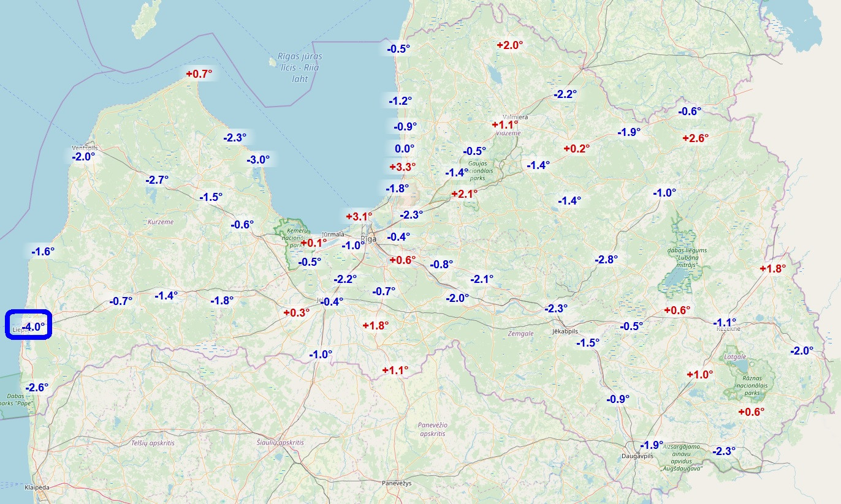Screen dimensions: 841x504
Task: Open the 0.0° temperature marker
Action: click(405, 148)
